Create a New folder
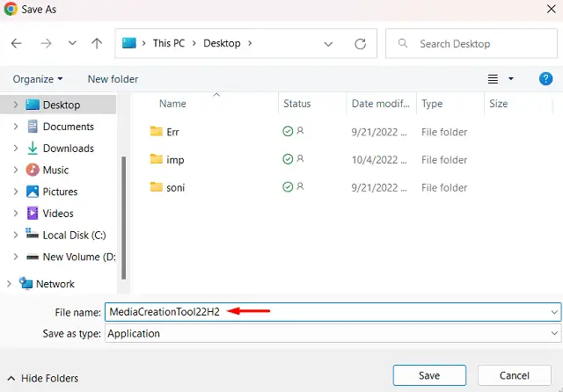Viewport: 563px width, 392px height. click(x=113, y=79)
